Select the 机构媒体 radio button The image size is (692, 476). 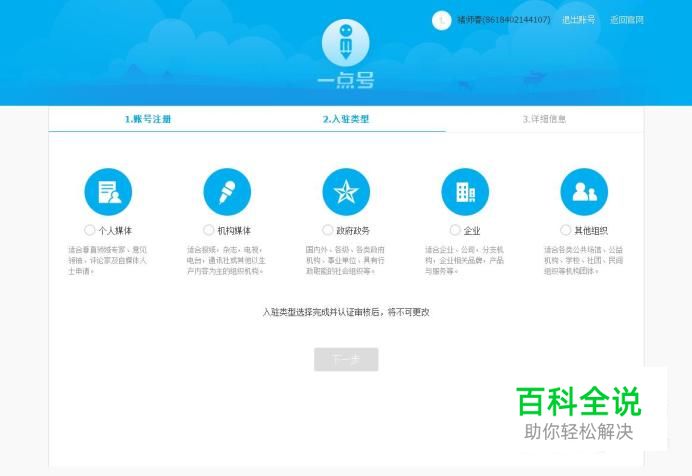click(x=208, y=230)
